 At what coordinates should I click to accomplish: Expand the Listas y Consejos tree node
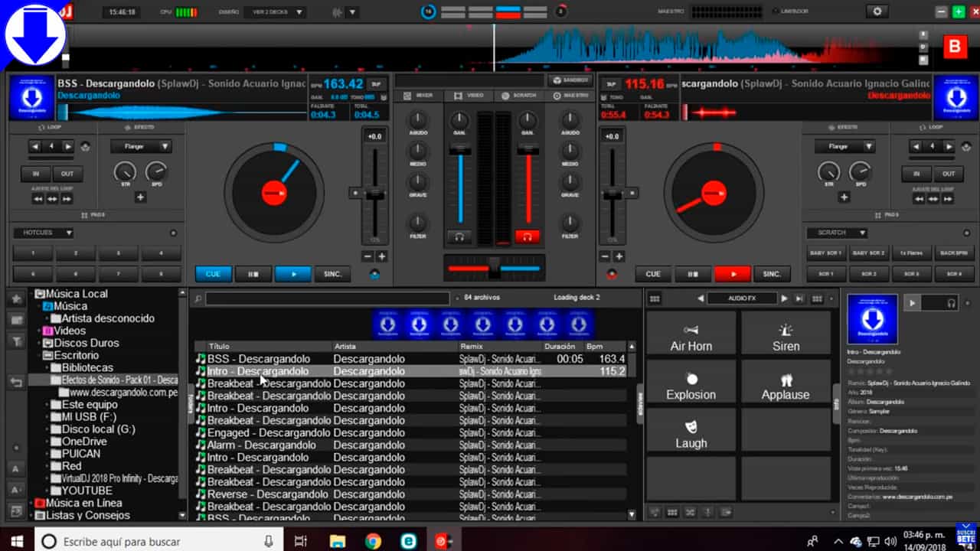coord(31,516)
